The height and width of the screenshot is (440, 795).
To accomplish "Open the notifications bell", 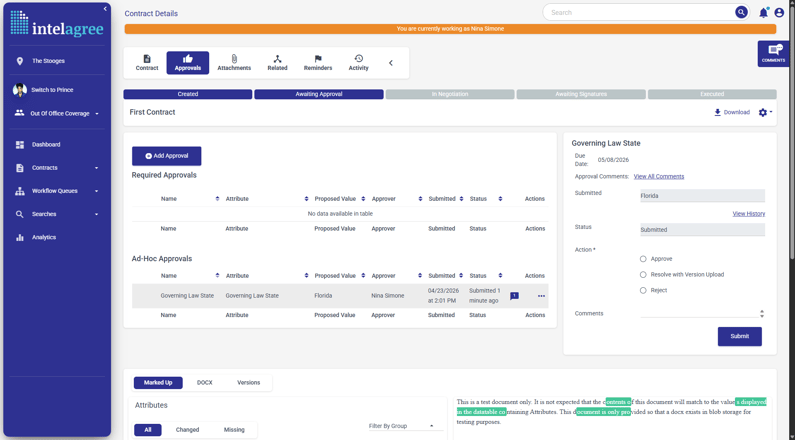I will coord(763,13).
